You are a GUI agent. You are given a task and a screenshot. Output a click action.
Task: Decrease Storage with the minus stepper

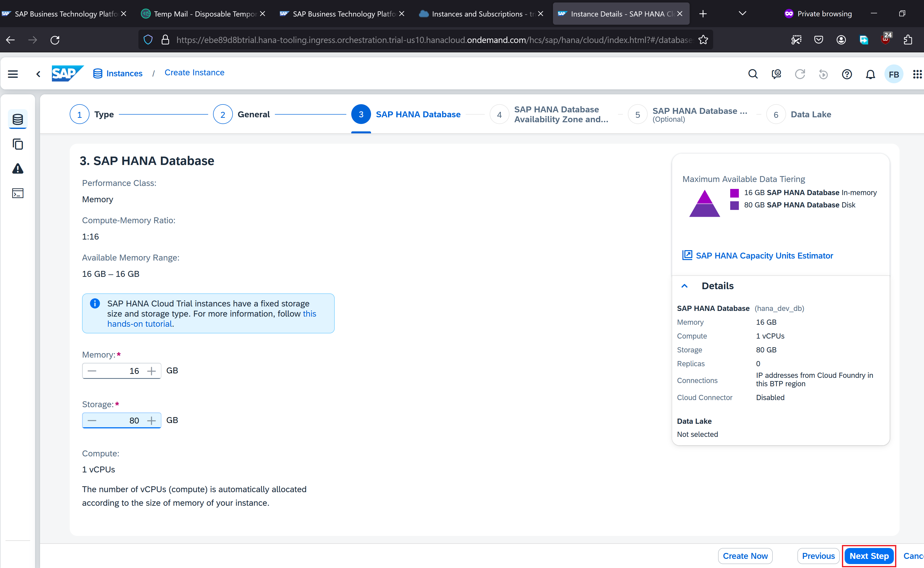click(92, 421)
